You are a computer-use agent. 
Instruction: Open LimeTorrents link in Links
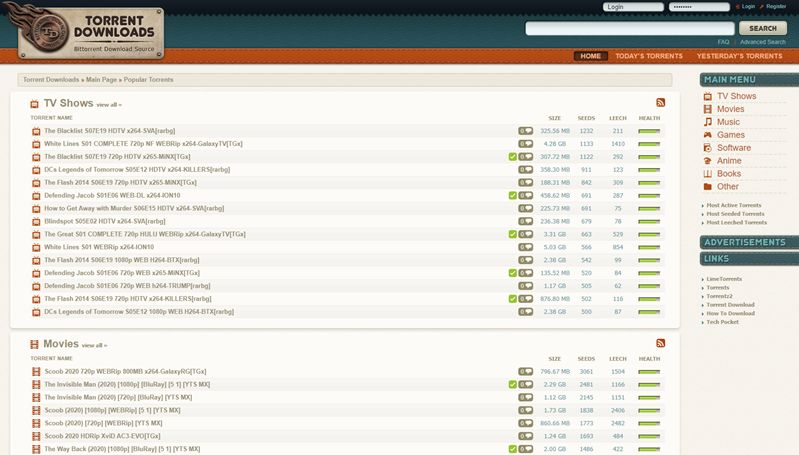coord(724,279)
